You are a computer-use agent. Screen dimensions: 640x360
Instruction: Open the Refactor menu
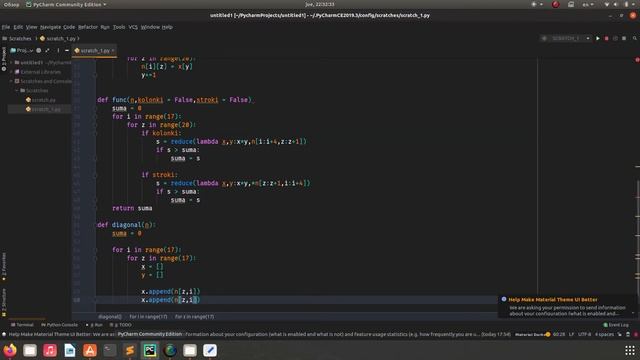click(88, 27)
